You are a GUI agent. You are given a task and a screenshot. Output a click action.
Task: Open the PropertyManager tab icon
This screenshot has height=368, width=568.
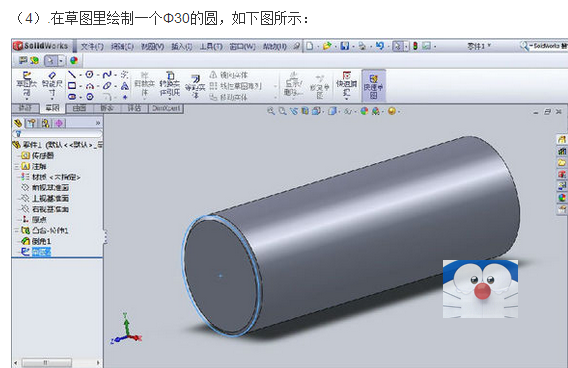(32, 123)
